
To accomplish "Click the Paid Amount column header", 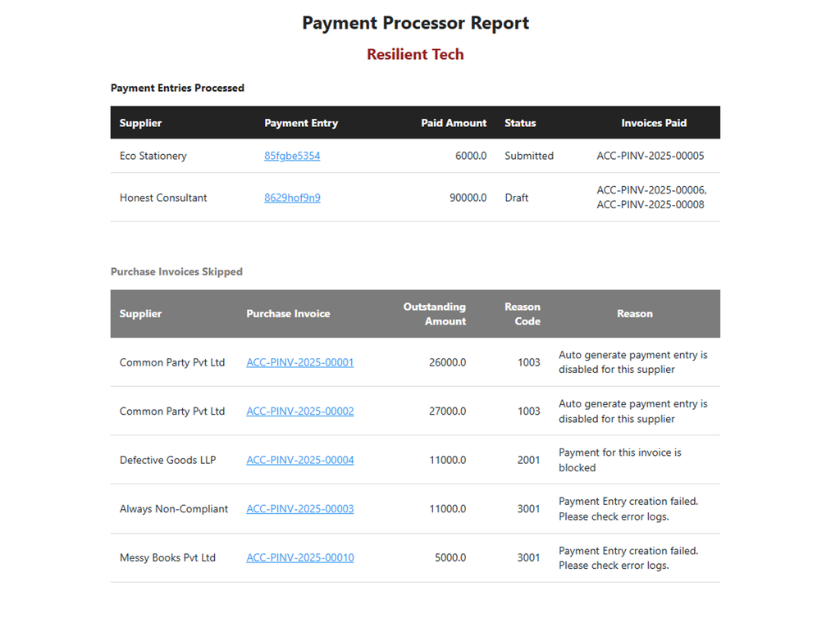I will point(454,123).
